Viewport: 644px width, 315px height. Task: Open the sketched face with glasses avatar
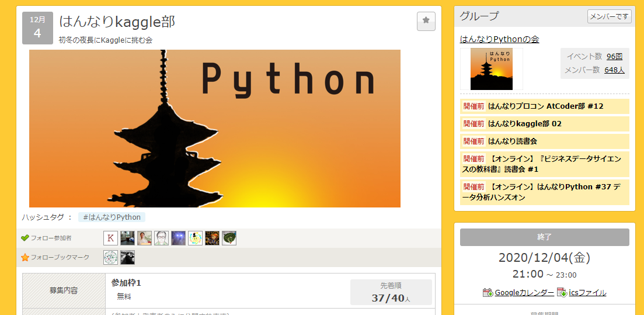[161, 238]
